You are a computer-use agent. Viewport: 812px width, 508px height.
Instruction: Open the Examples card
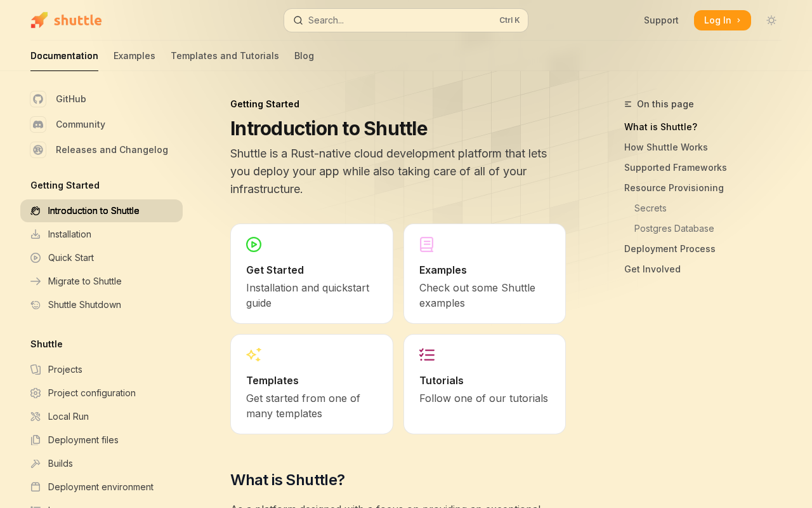[x=485, y=274]
